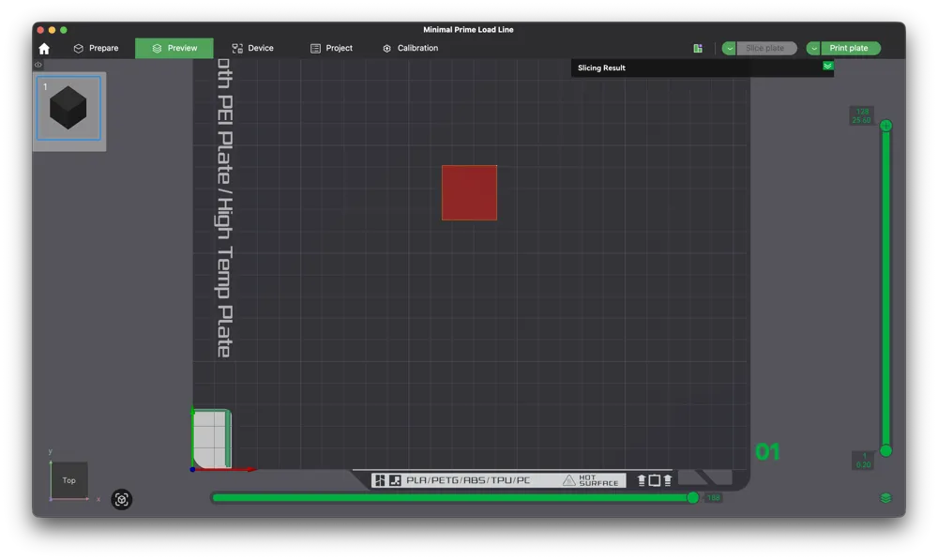Screen dimensions: 938x560
Task: Switch to the Prepare tab
Action: point(98,48)
